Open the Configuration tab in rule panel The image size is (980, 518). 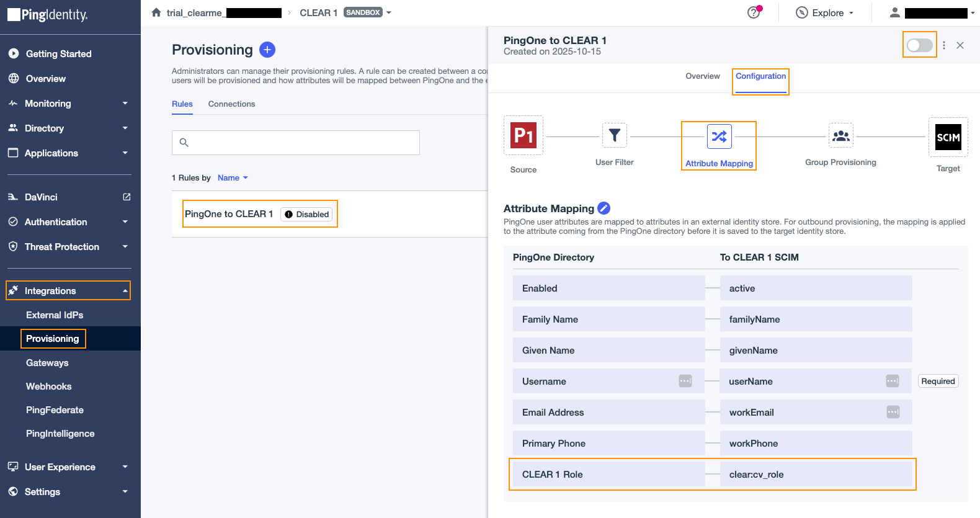pyautogui.click(x=761, y=76)
